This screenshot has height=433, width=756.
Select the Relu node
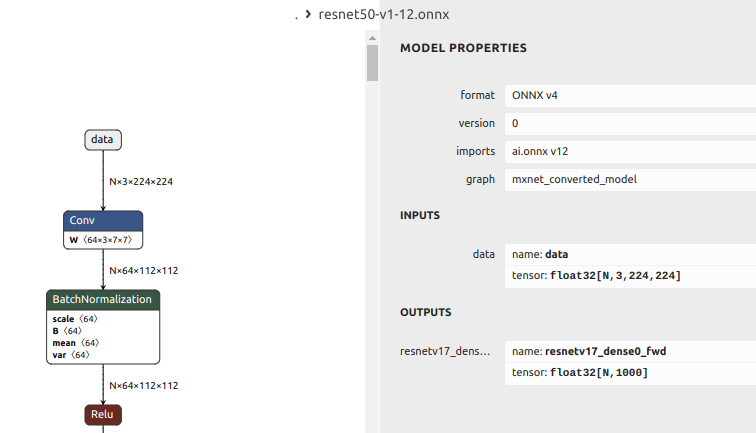point(103,414)
